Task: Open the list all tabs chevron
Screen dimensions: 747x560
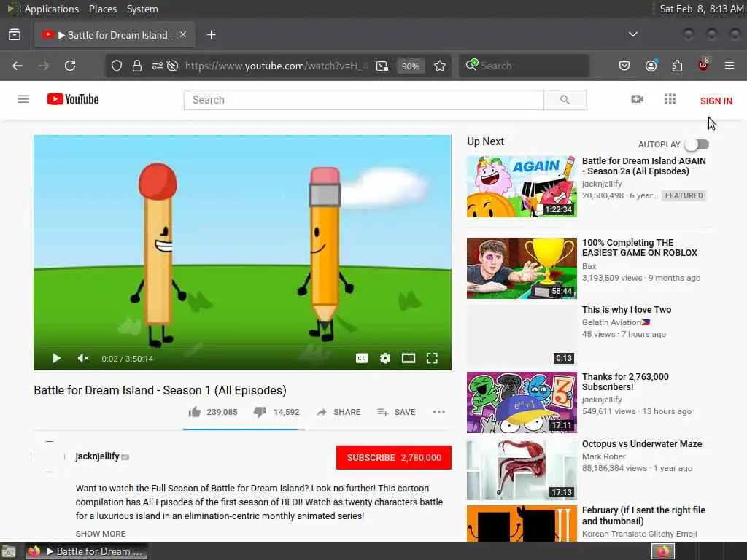Action: tap(632, 34)
